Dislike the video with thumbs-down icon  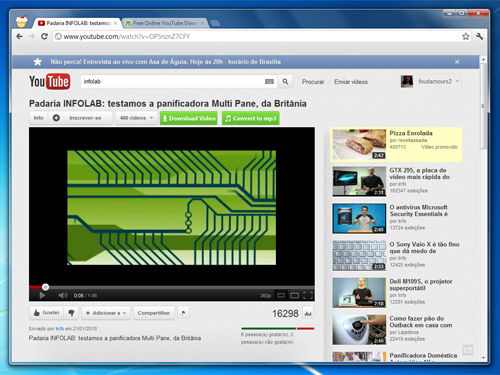point(71,313)
